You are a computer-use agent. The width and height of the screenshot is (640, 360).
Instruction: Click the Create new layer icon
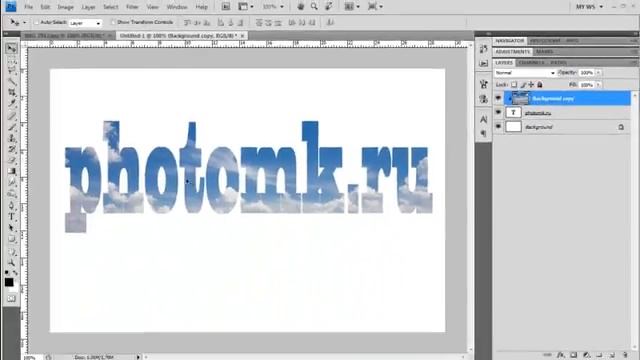pos(612,355)
